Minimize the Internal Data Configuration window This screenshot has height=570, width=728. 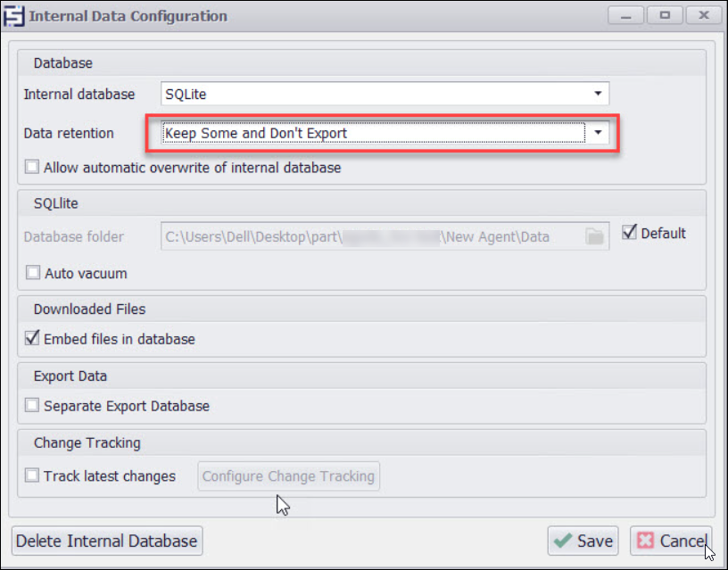626,15
